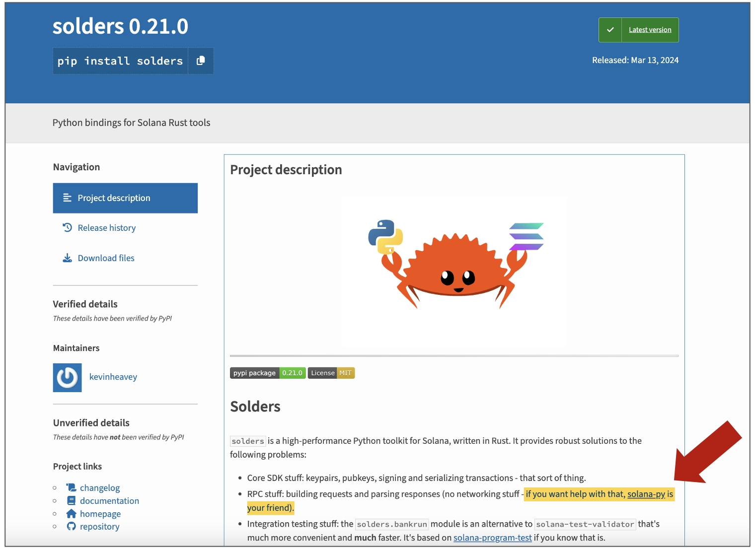Open the documentation project link
This screenshot has height=550, width=756.
tap(109, 501)
